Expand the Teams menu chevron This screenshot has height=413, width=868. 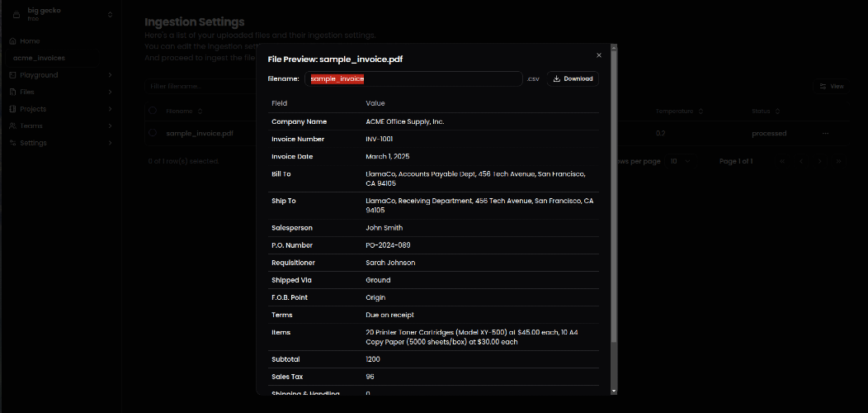click(110, 126)
